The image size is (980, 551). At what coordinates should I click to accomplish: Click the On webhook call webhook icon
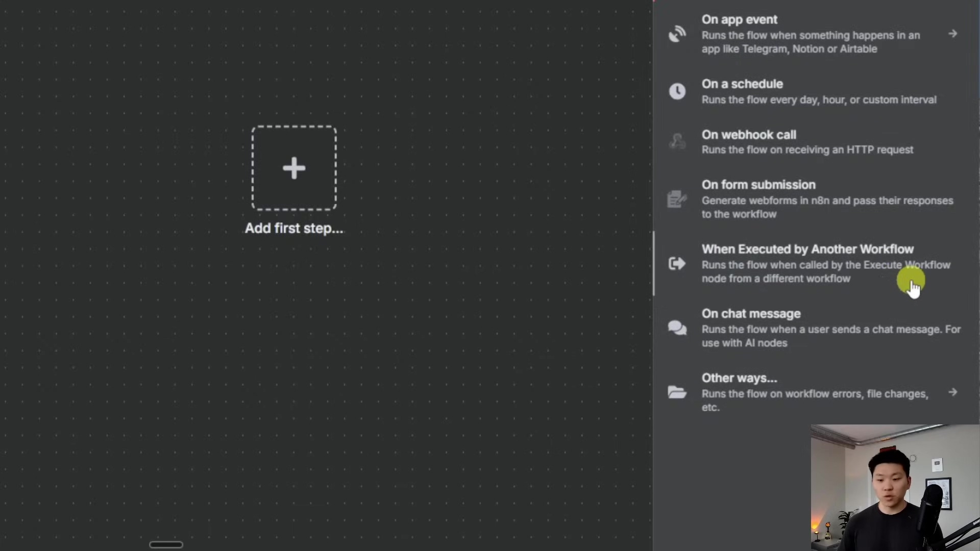pos(677,141)
